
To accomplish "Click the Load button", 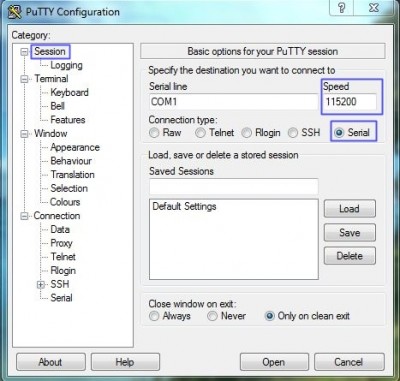I will (350, 209).
